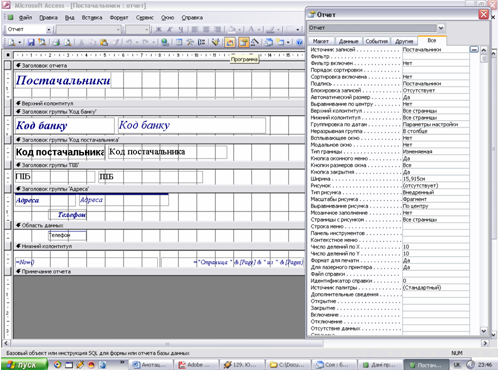498x370 pixels.
Task: Open the Формат menu
Action: (119, 17)
